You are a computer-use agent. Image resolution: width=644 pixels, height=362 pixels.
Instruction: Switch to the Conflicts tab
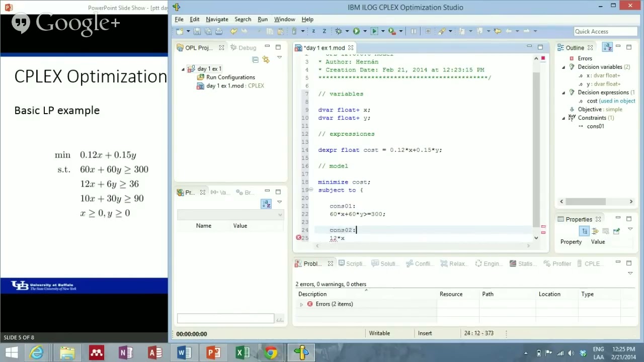point(420,263)
